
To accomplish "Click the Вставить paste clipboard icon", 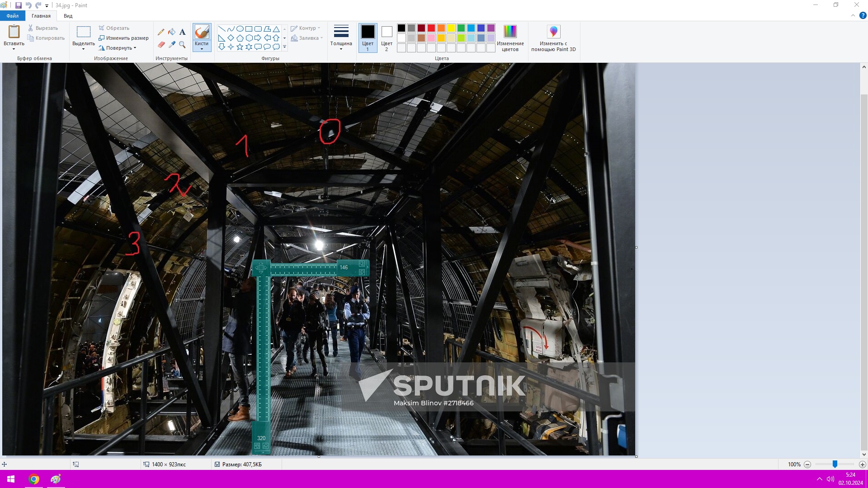I will pos(14,32).
